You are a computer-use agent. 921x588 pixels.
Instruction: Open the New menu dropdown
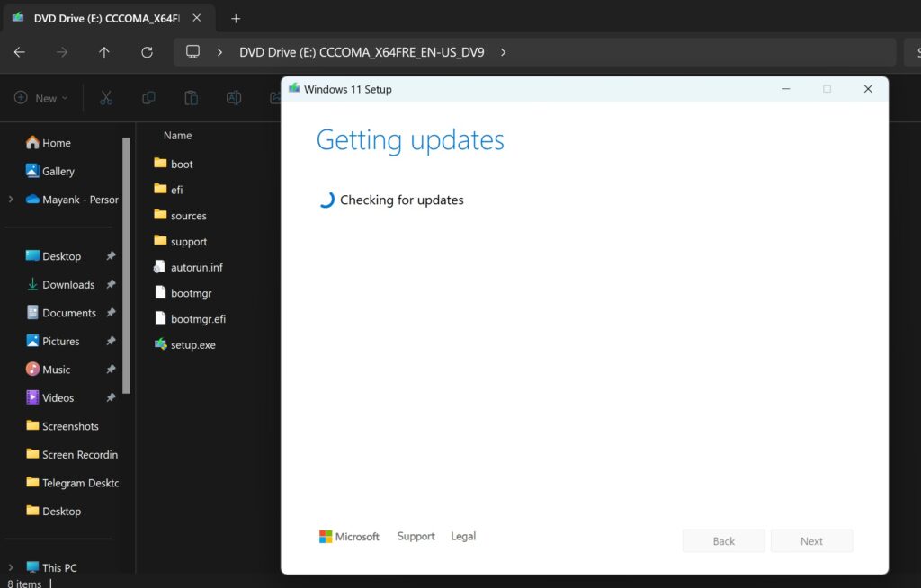(x=40, y=97)
